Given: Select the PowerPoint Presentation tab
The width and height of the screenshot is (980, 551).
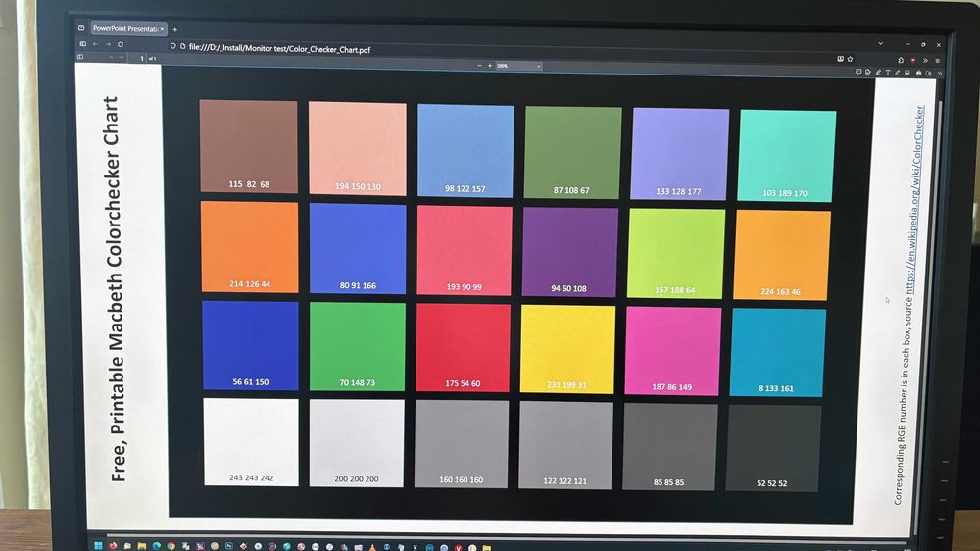Looking at the screenshot, I should pos(128,28).
